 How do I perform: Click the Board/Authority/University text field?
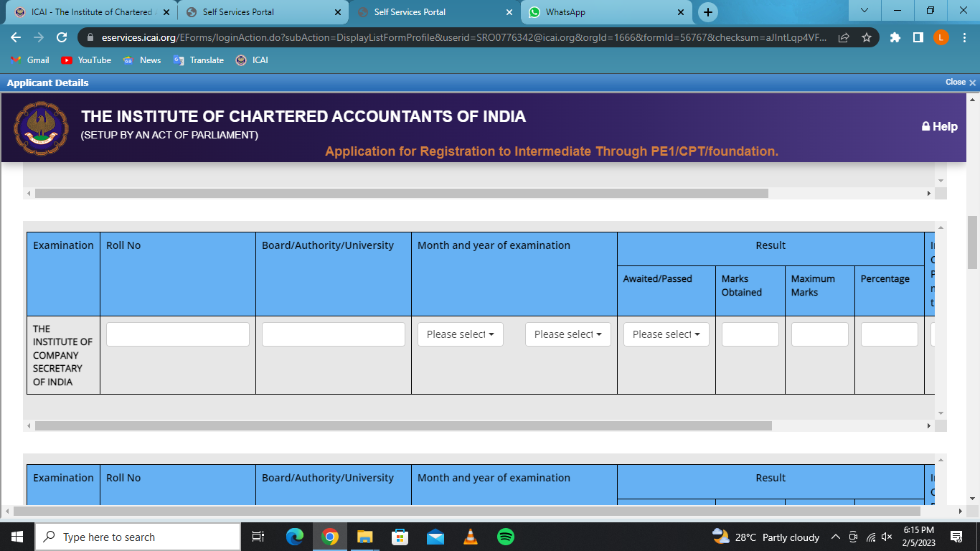pyautogui.click(x=333, y=334)
